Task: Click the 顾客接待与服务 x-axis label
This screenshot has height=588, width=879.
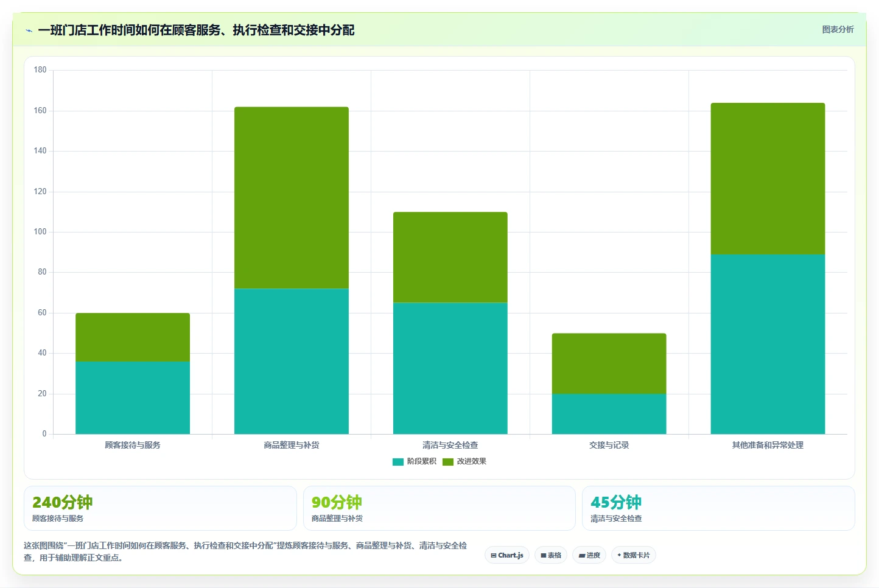Action: coord(133,445)
